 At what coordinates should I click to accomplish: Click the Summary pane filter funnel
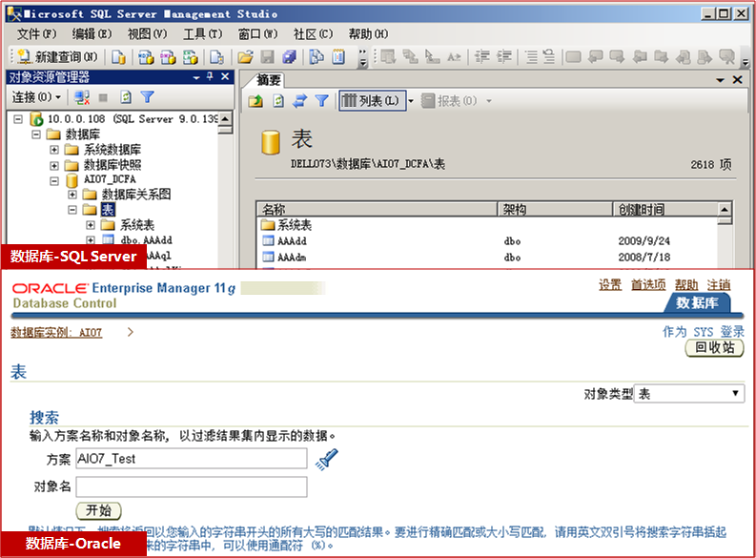pos(321,101)
